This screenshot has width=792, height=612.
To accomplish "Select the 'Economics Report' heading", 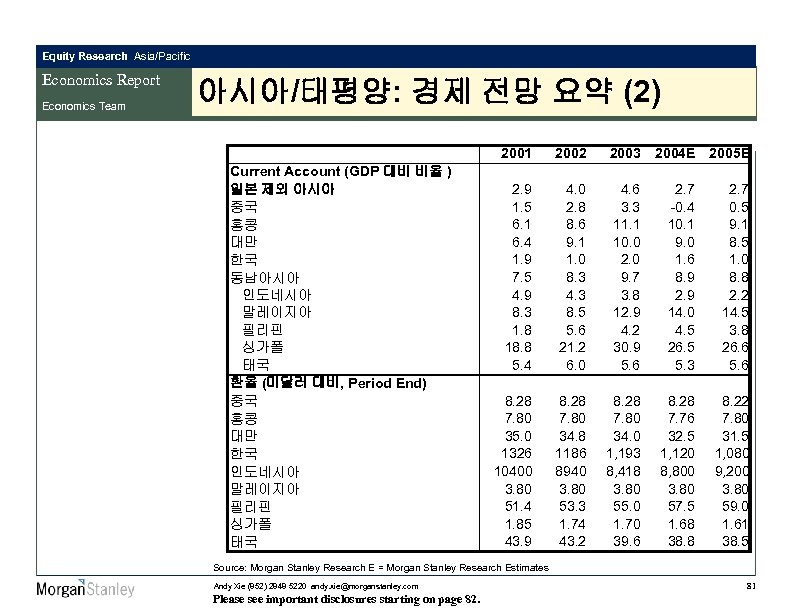I will 101,80.
